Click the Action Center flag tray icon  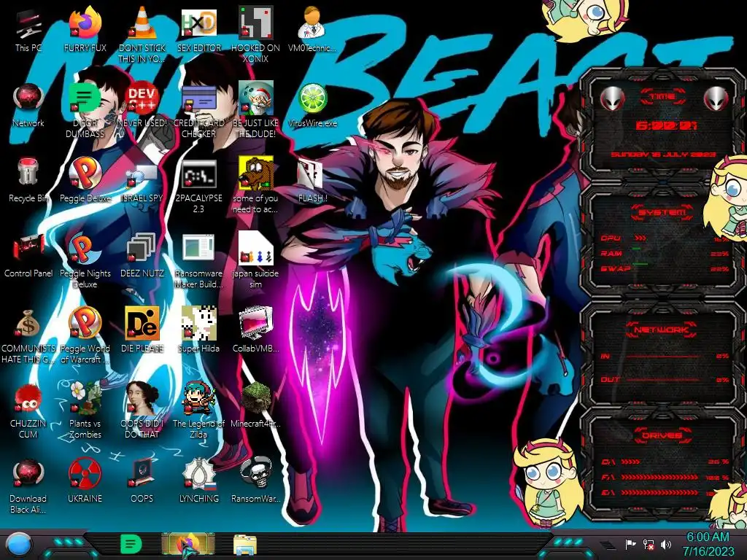pos(630,544)
